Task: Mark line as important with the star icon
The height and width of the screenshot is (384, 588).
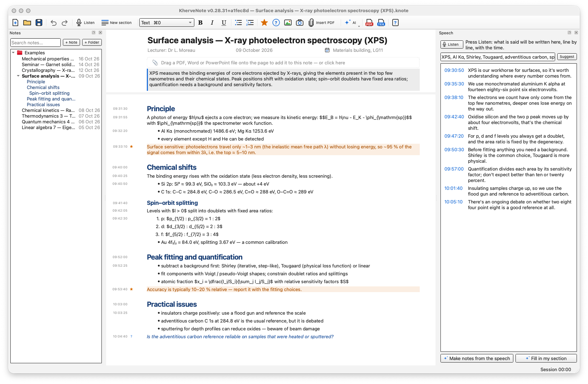Action: click(x=264, y=23)
